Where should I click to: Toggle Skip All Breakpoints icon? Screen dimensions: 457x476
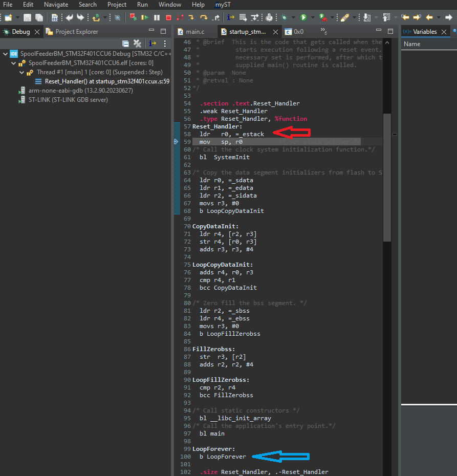[x=117, y=17]
